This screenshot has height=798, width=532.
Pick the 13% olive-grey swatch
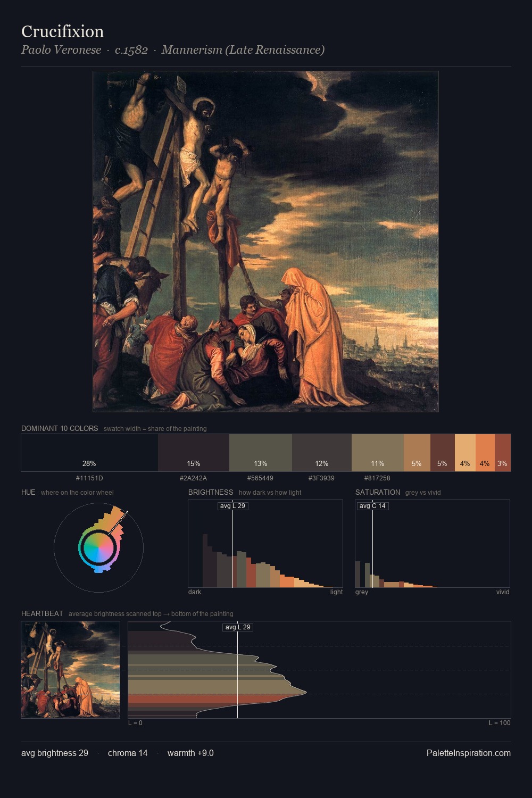pyautogui.click(x=261, y=453)
